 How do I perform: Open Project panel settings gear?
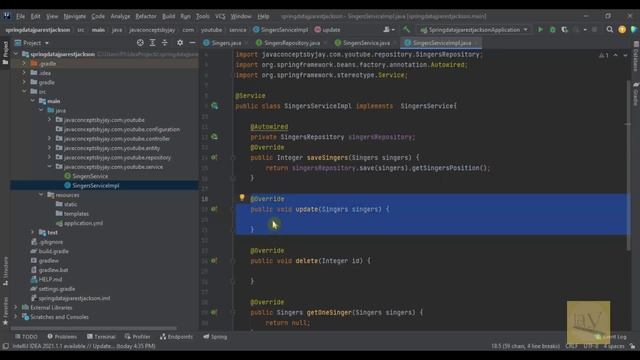point(180,42)
